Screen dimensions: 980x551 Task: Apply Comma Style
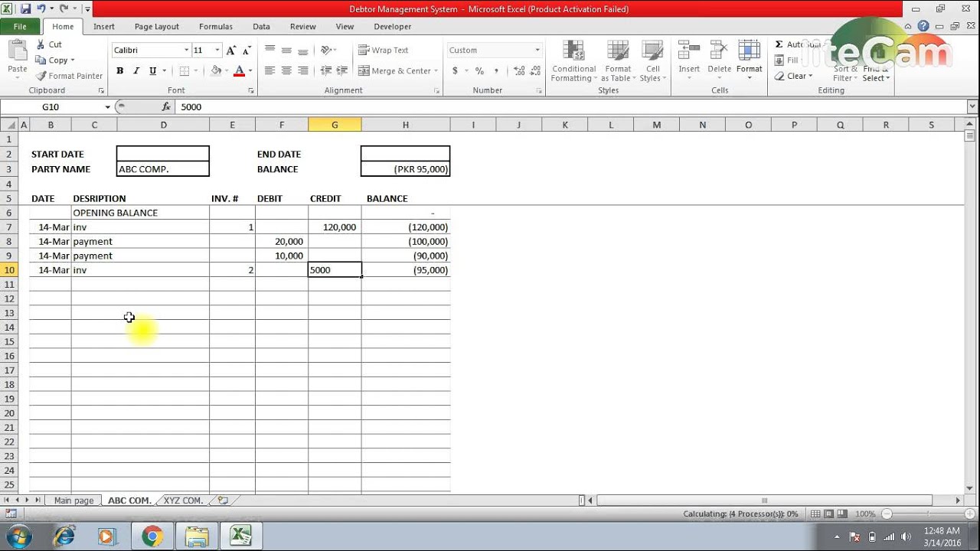[496, 70]
